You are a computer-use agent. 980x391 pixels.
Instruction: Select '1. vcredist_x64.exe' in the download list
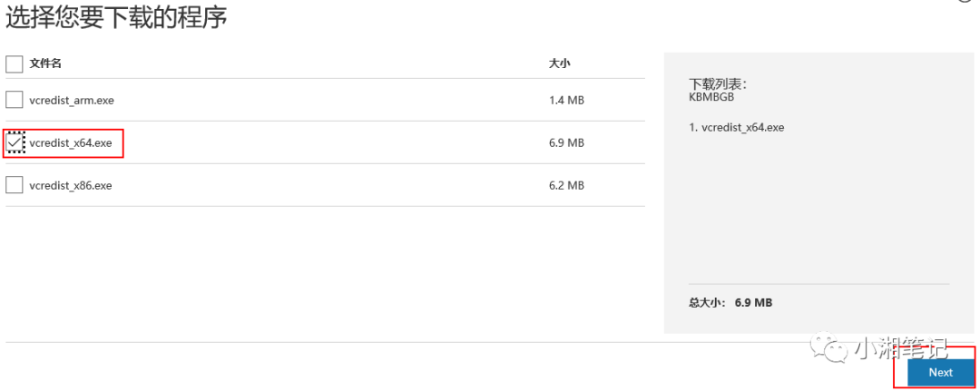736,127
